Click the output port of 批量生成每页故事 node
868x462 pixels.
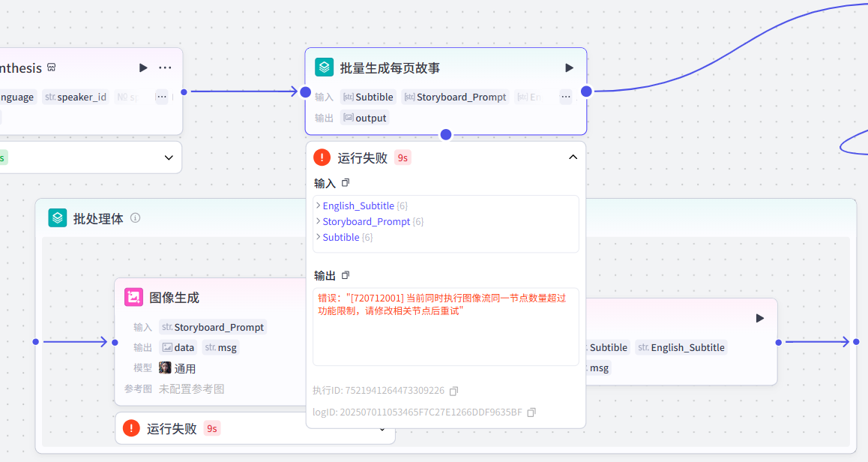[x=586, y=91]
